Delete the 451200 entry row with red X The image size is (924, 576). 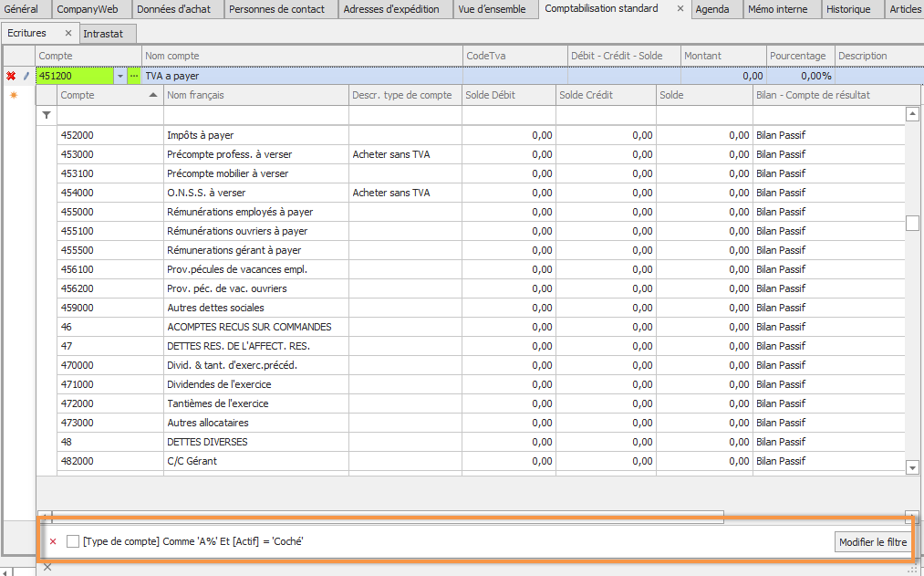pos(11,76)
